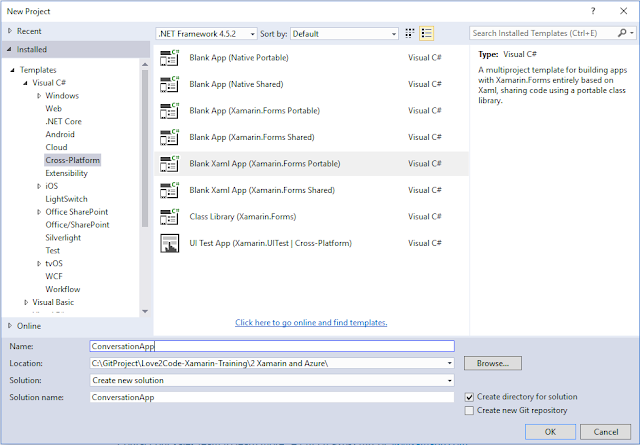
Task: Click the UI Test App template icon
Action: 169,243
